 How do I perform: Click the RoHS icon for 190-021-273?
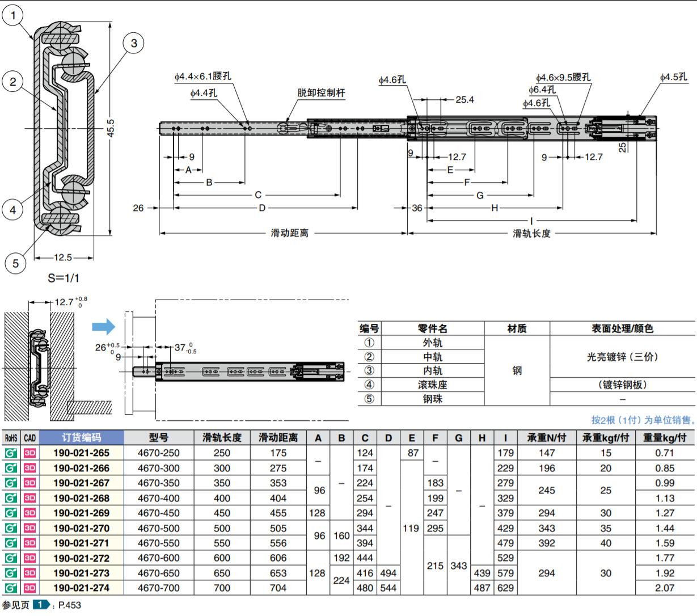(11, 573)
